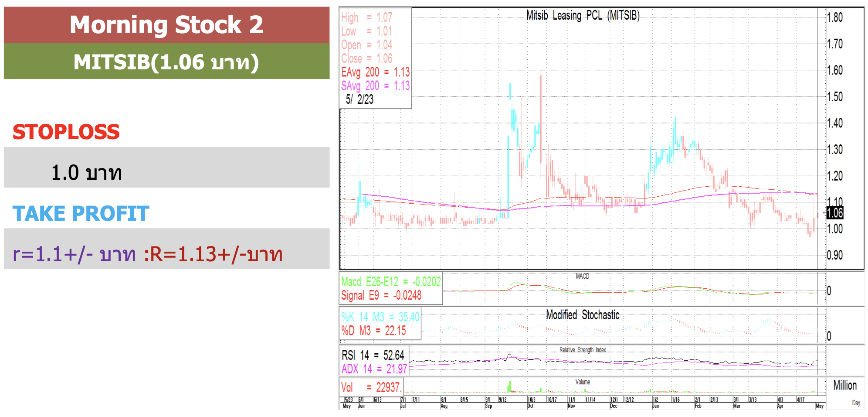Click the Oct month marker on the time axis
The image size is (868, 417).
530,406
